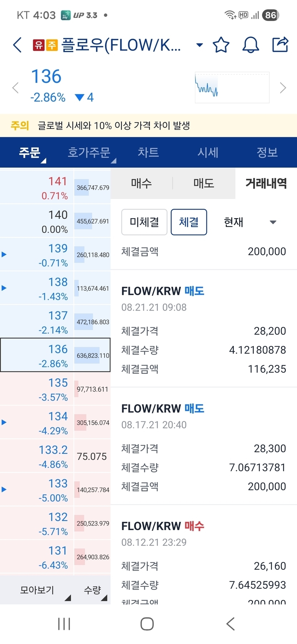Tap the mini price chart thumbnail

232,87
